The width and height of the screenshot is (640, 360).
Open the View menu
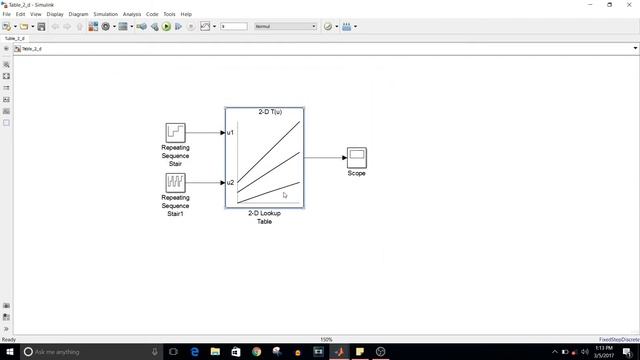point(36,14)
